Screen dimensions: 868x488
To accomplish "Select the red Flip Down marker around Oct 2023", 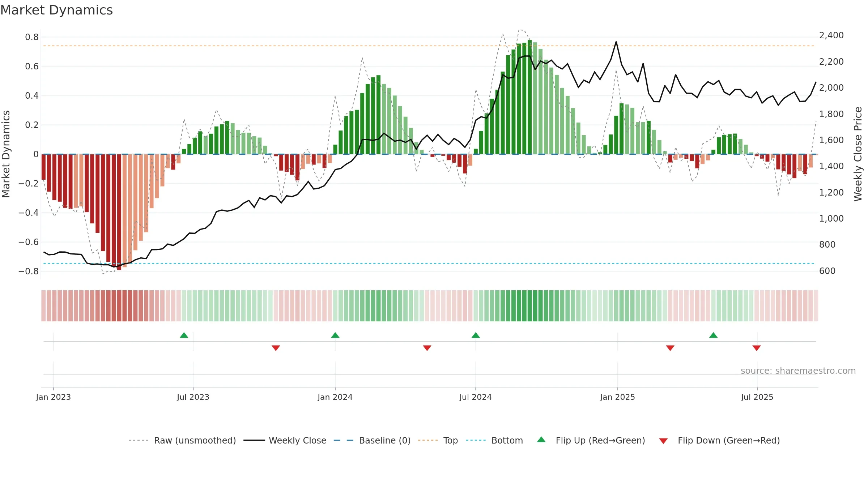I will pos(276,348).
